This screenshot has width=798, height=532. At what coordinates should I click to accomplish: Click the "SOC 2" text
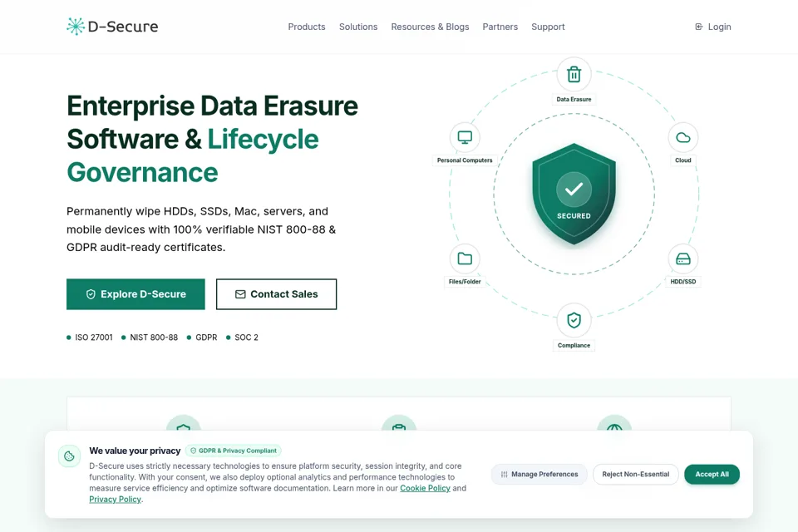246,337
